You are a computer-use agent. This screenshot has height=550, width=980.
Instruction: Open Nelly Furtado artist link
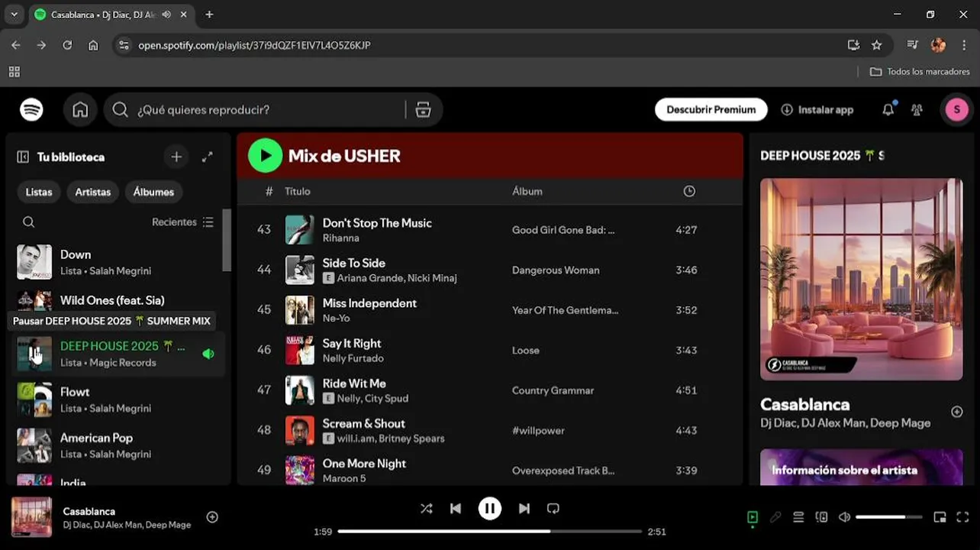point(353,358)
